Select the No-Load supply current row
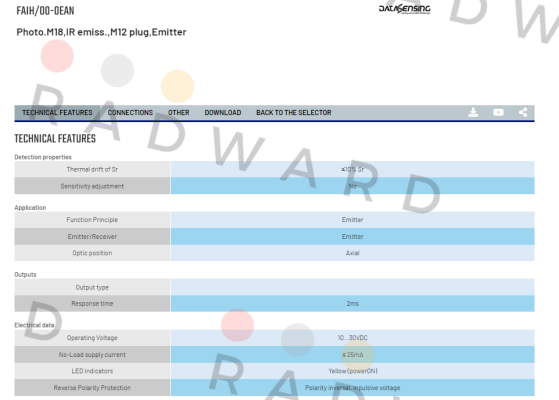 [275, 355]
